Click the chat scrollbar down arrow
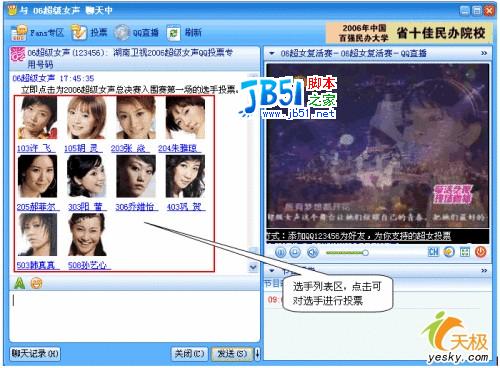This screenshot has height=368, width=500. tap(253, 267)
